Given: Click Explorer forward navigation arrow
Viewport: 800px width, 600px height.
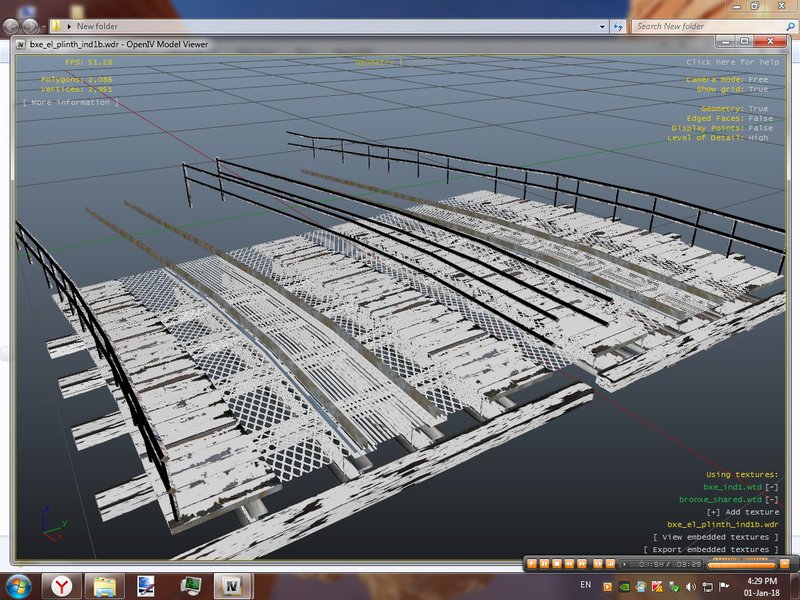Looking at the screenshot, I should [x=30, y=26].
